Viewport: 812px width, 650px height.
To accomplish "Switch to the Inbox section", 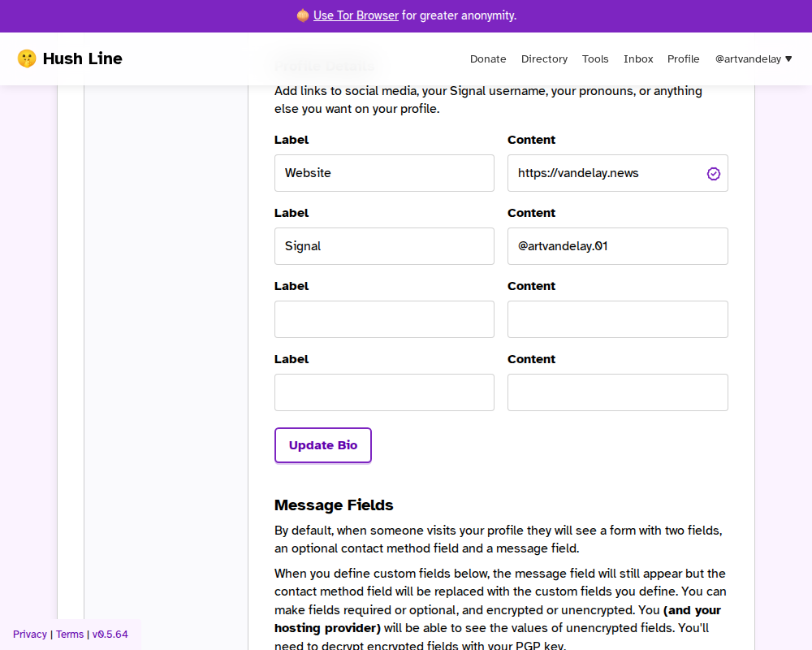I will pos(638,58).
